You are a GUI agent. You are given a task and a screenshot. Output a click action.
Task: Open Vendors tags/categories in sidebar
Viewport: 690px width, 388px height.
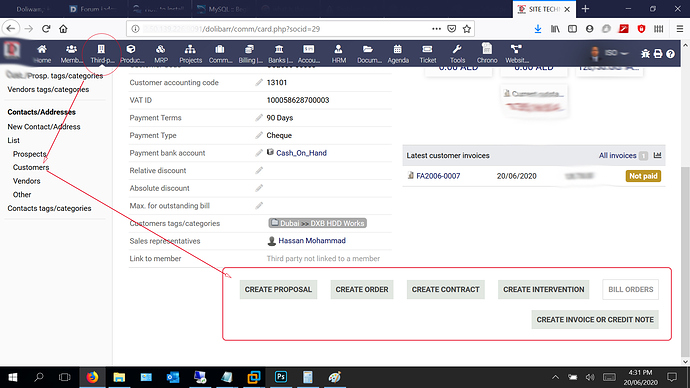(x=48, y=89)
